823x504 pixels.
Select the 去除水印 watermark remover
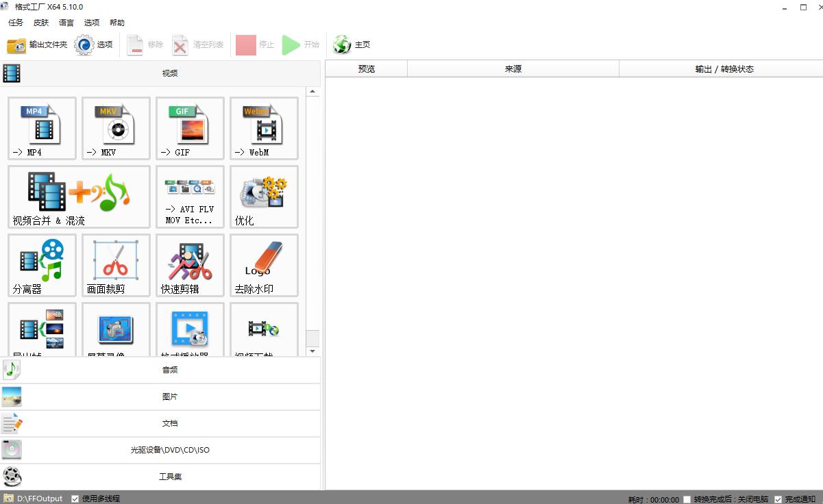coord(264,265)
